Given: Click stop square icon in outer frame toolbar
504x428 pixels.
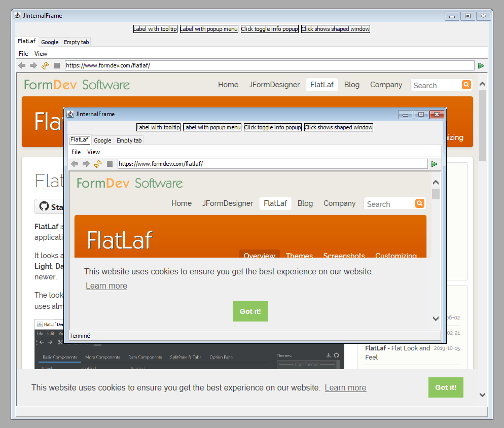Looking at the screenshot, I should 57,65.
